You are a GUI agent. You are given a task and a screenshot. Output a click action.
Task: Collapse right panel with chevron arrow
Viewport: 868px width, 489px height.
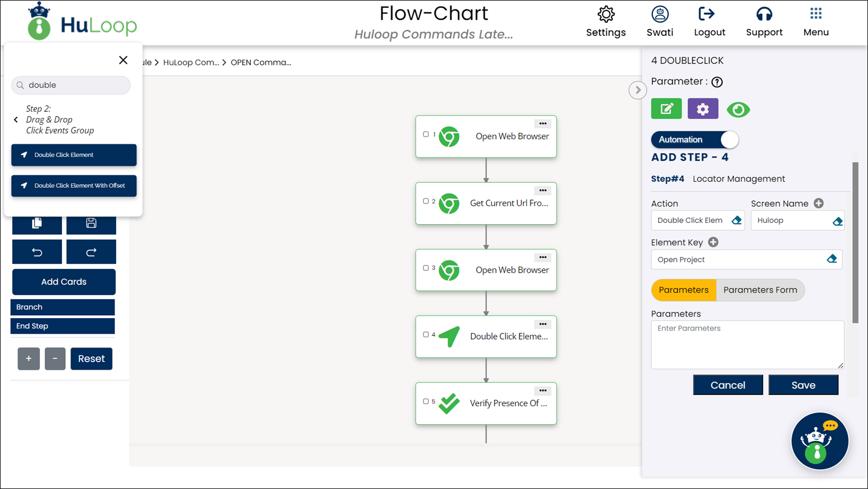tap(637, 90)
